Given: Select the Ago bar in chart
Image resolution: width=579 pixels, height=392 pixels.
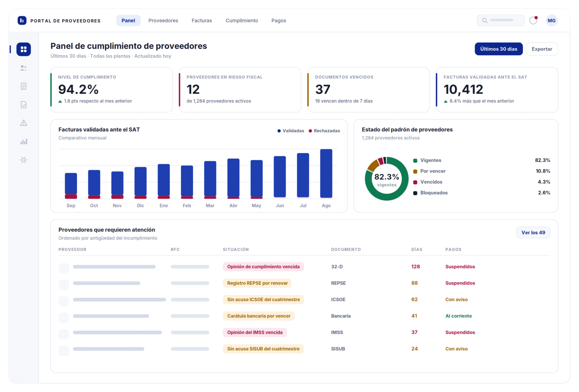Looking at the screenshot, I should click(x=326, y=173).
